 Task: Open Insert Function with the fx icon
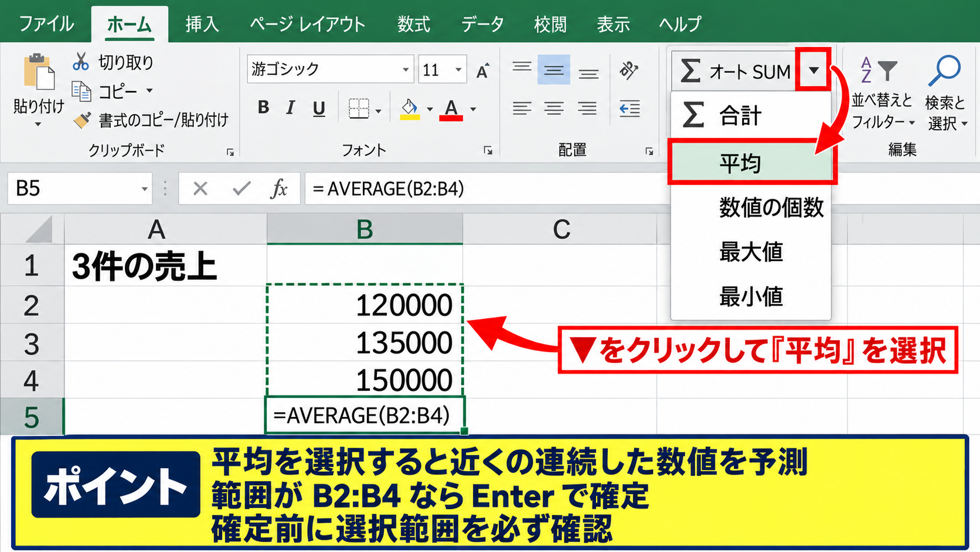[x=280, y=189]
